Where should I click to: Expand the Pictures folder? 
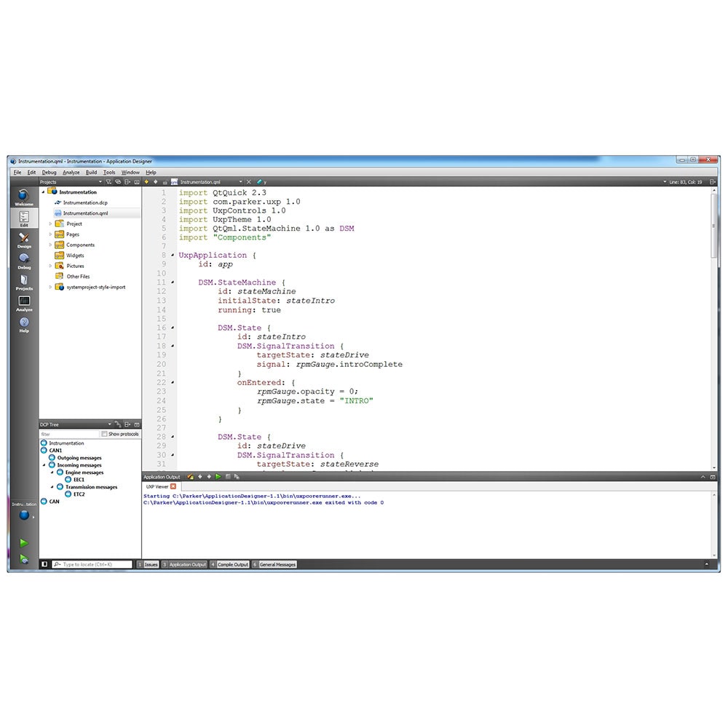pos(50,266)
